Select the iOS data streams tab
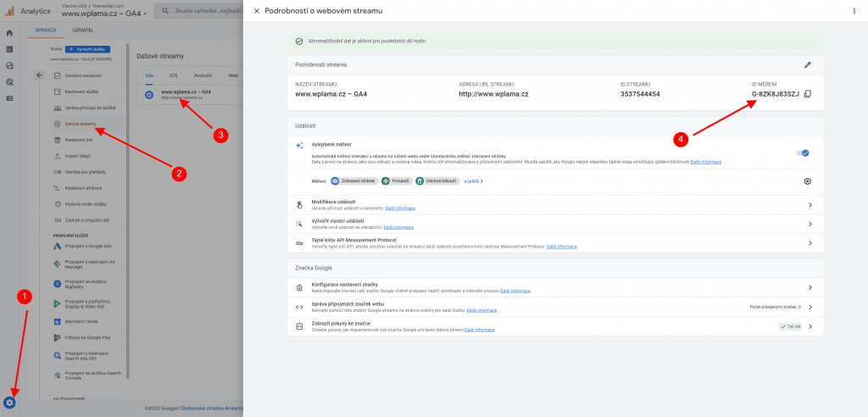 click(174, 75)
